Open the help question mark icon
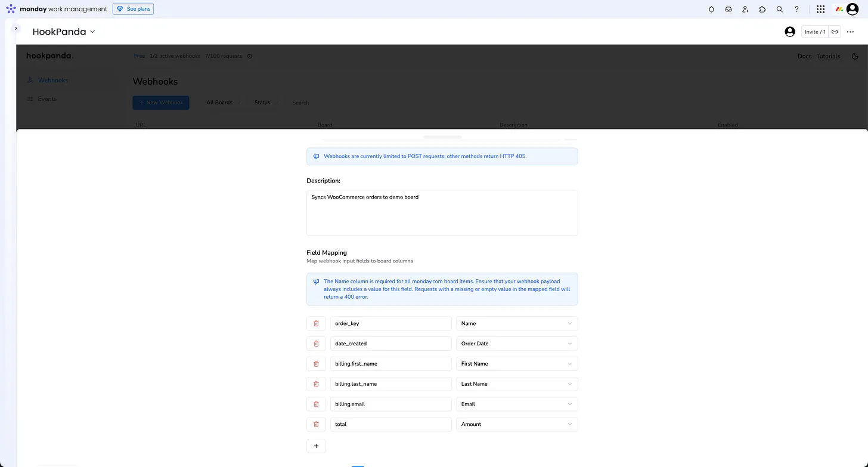 coord(796,9)
